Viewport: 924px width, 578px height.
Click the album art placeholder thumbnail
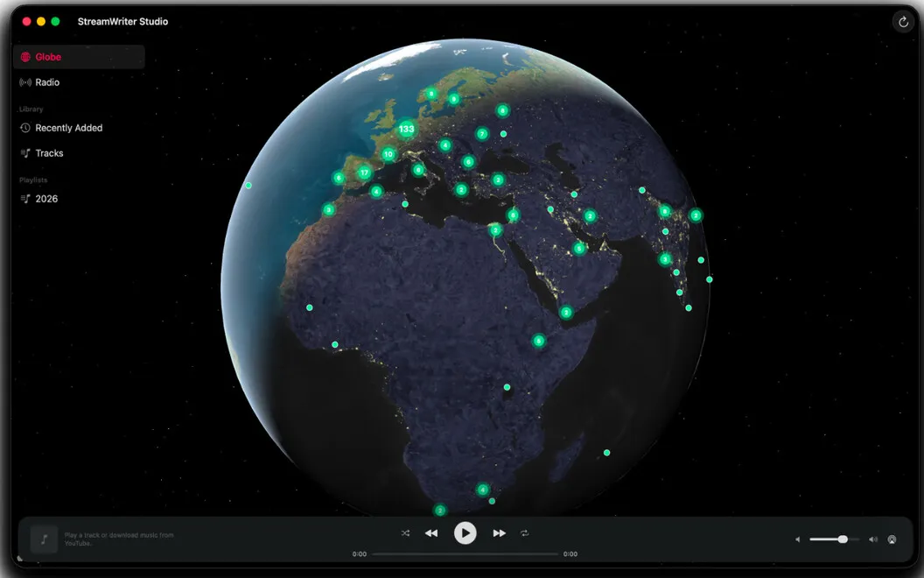44,539
